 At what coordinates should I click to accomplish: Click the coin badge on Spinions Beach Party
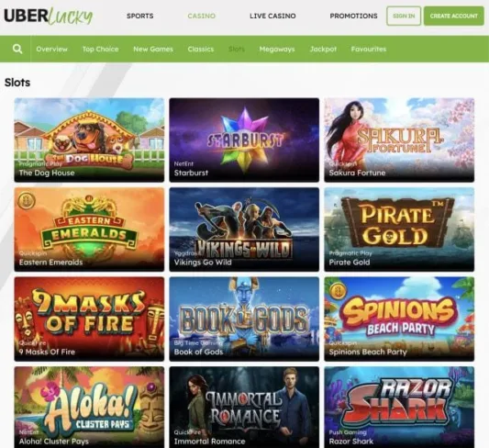tap(337, 290)
